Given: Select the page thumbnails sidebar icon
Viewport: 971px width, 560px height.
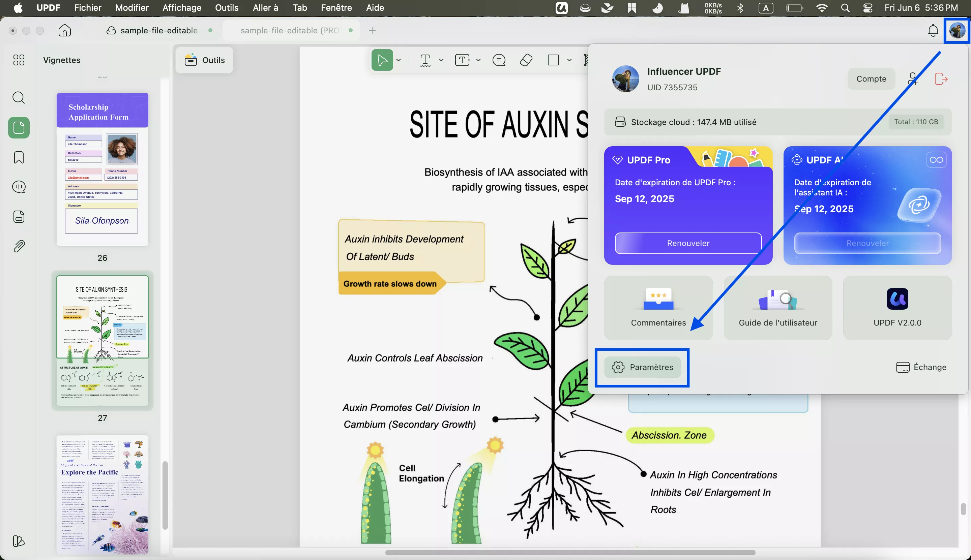Looking at the screenshot, I should pos(19,128).
